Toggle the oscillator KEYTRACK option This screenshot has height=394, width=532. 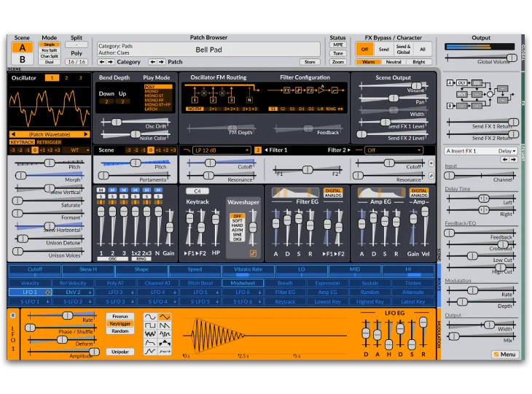point(20,142)
